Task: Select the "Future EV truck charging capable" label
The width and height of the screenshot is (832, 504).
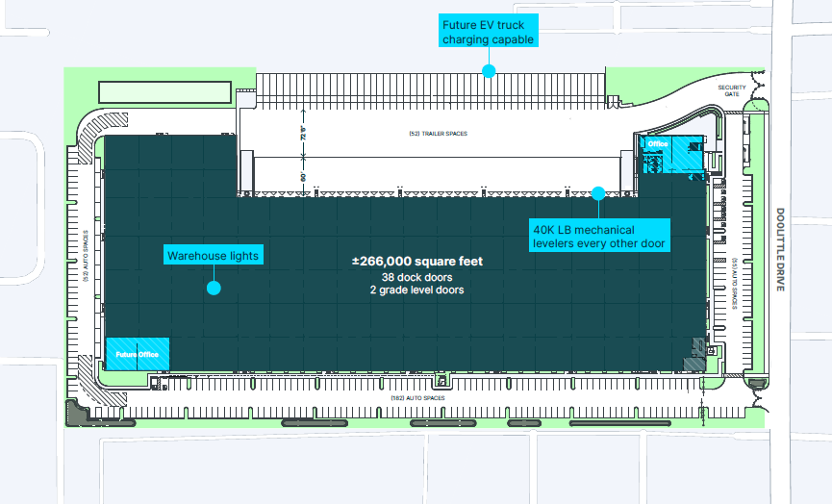Action: tap(487, 32)
